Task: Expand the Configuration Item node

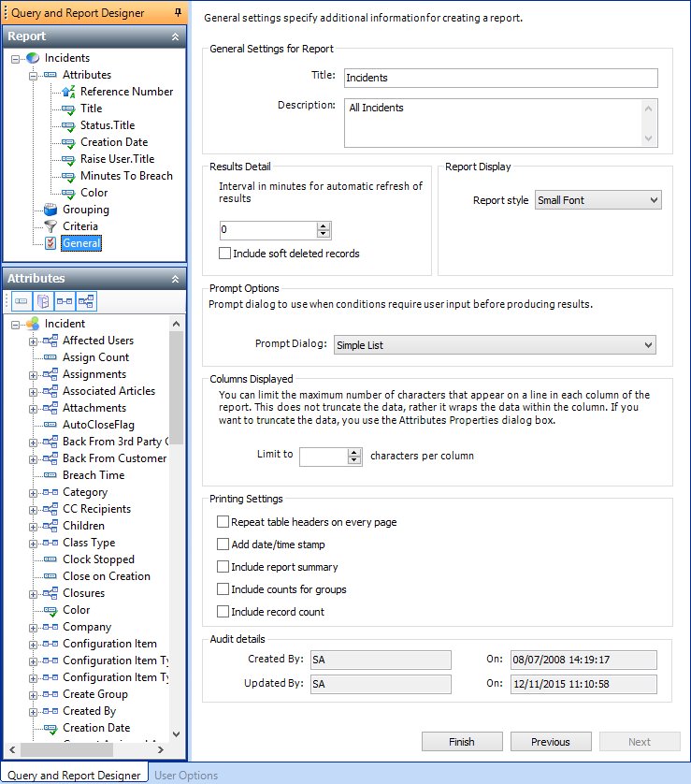Action: [33, 645]
